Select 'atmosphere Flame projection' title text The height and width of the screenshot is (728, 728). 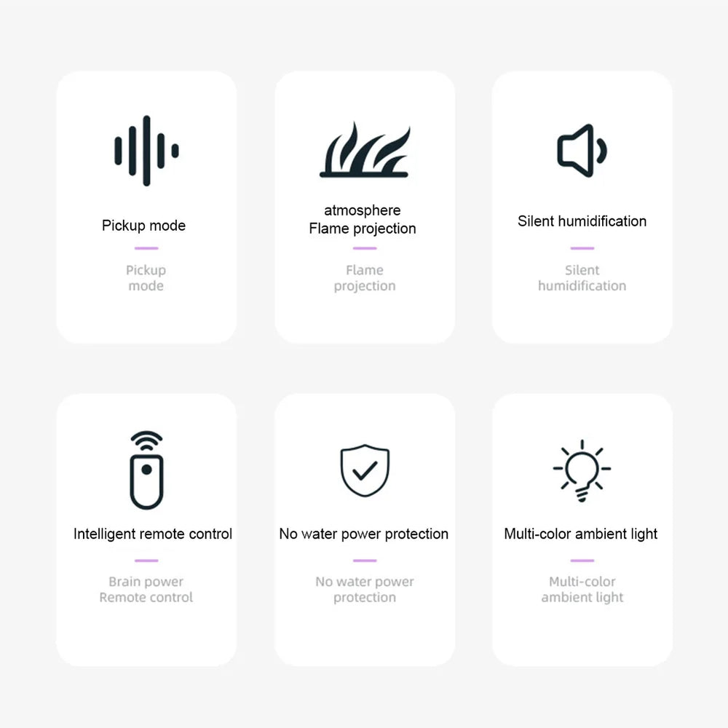pos(363,219)
